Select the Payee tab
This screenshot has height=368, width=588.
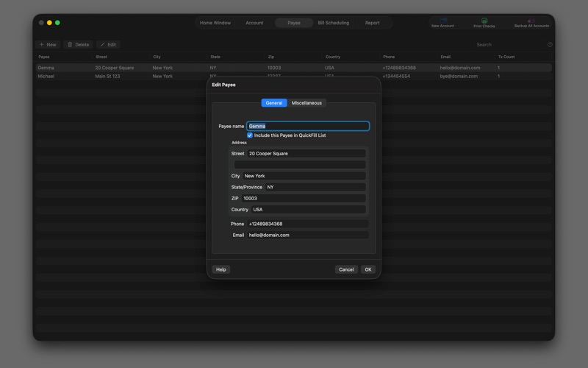[294, 23]
